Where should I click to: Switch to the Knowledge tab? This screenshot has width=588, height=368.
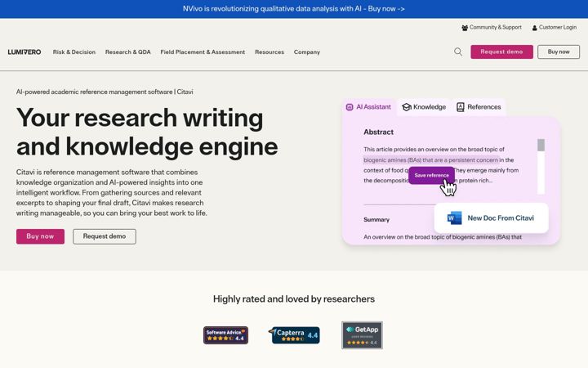424,107
